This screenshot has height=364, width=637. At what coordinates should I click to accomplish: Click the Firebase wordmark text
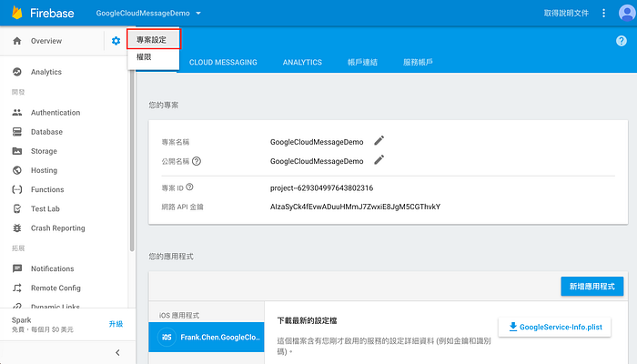click(52, 13)
